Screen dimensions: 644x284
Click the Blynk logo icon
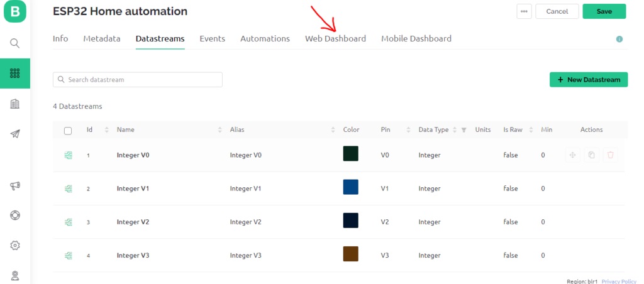(15, 11)
